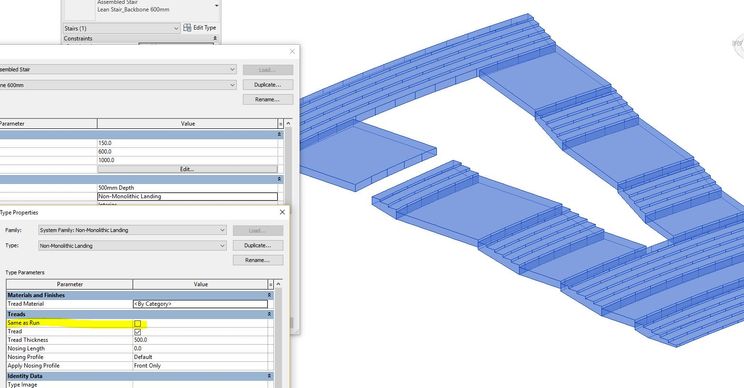The height and width of the screenshot is (388, 744).
Task: Click Rename in landing Type Properties dialog
Action: click(x=258, y=260)
